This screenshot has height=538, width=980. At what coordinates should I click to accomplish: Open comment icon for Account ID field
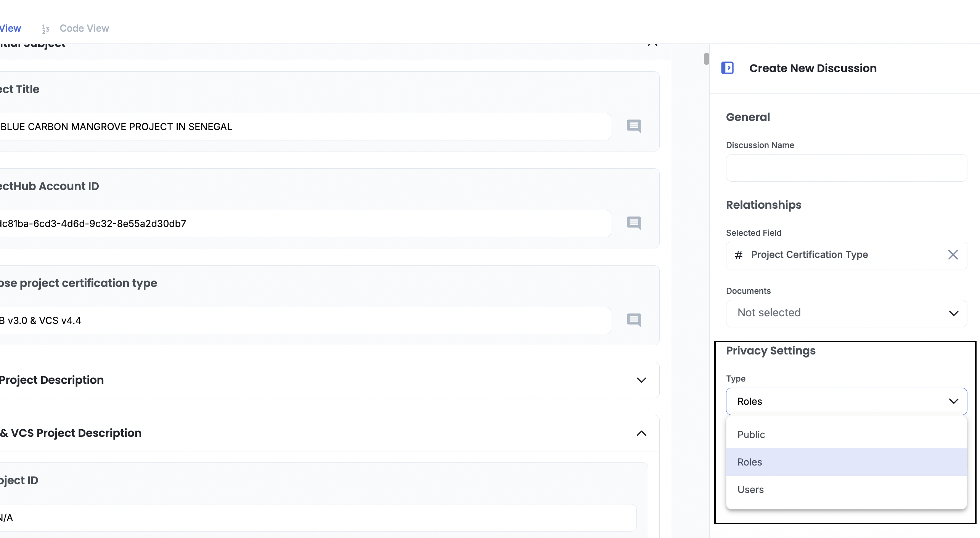click(x=634, y=223)
